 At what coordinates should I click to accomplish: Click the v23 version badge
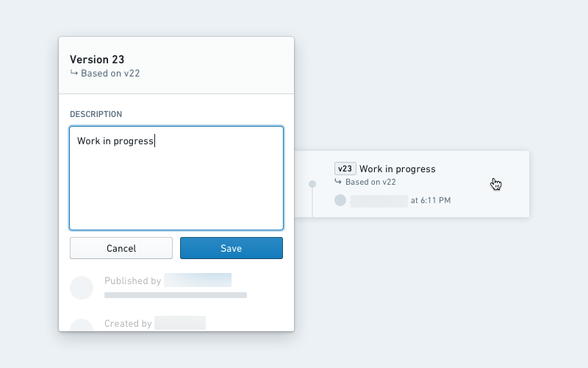[x=345, y=169]
